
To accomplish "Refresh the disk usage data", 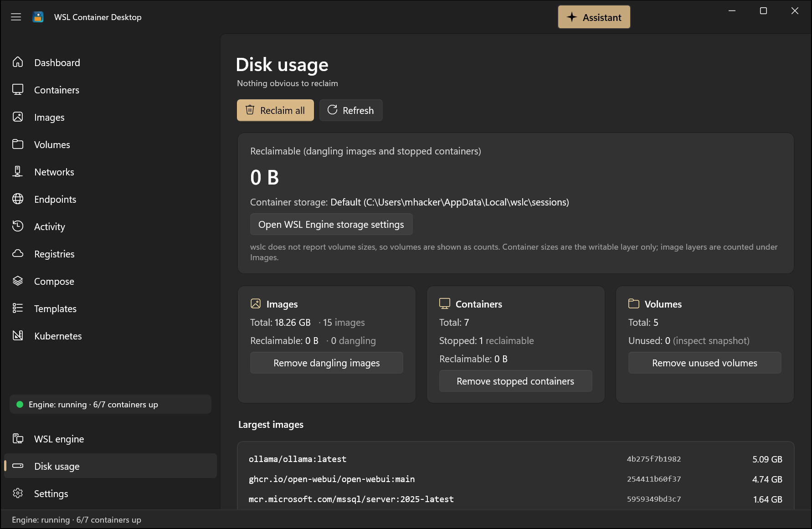I will point(351,110).
